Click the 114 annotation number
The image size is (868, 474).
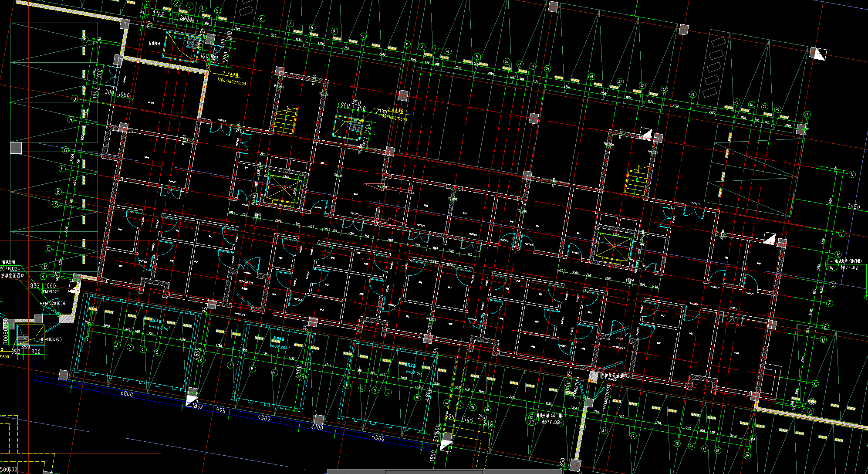click(830, 267)
